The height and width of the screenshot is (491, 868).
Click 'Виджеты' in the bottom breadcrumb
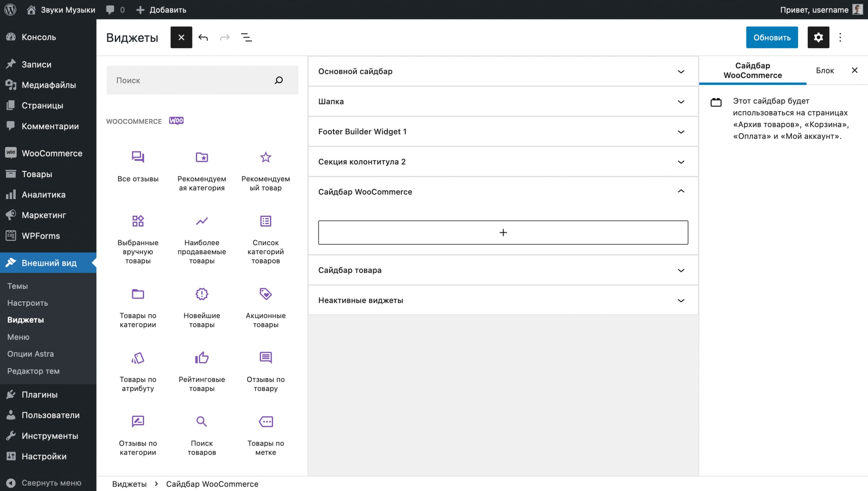[x=129, y=484]
